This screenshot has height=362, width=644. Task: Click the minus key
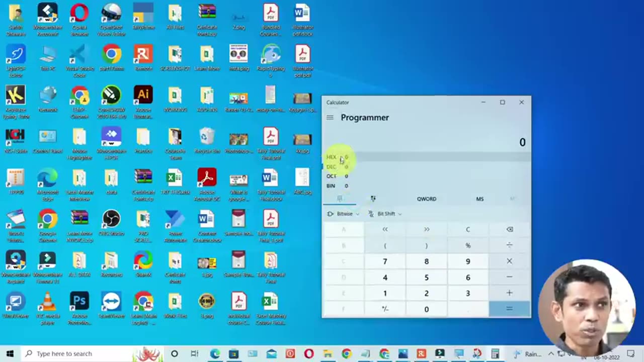510,277
